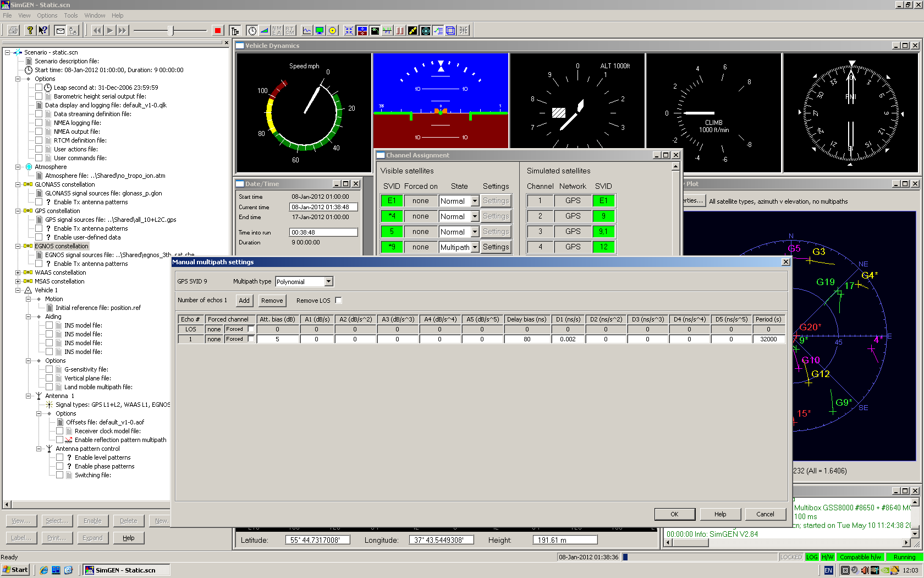Click OK in Manual multipath settings

[674, 514]
